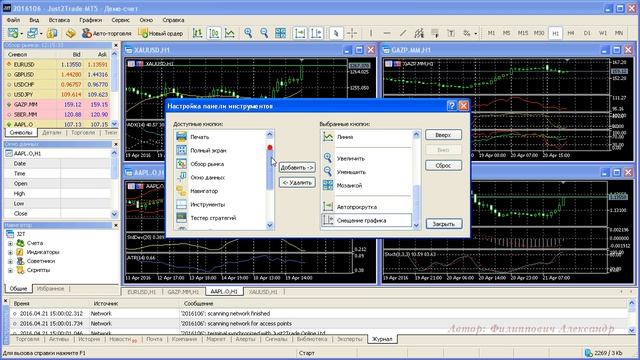Viewport: 640px width, 360px height.
Task: Switch timeframe to M1
Action: (491, 33)
